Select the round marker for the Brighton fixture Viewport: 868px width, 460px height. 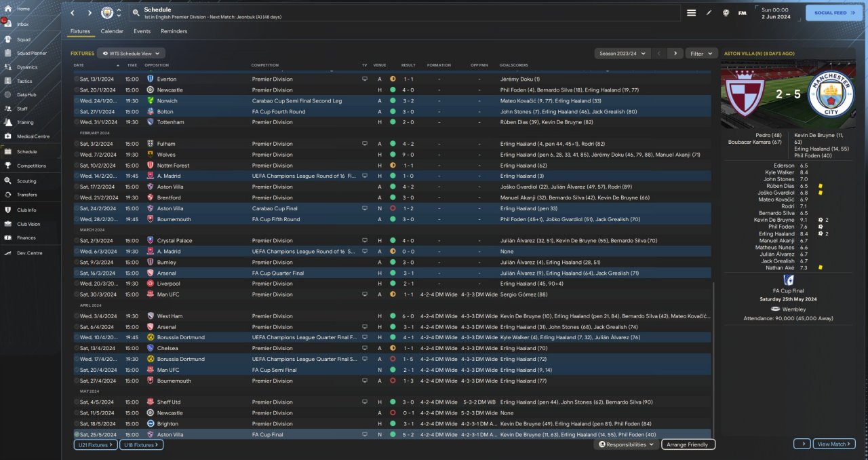click(77, 423)
